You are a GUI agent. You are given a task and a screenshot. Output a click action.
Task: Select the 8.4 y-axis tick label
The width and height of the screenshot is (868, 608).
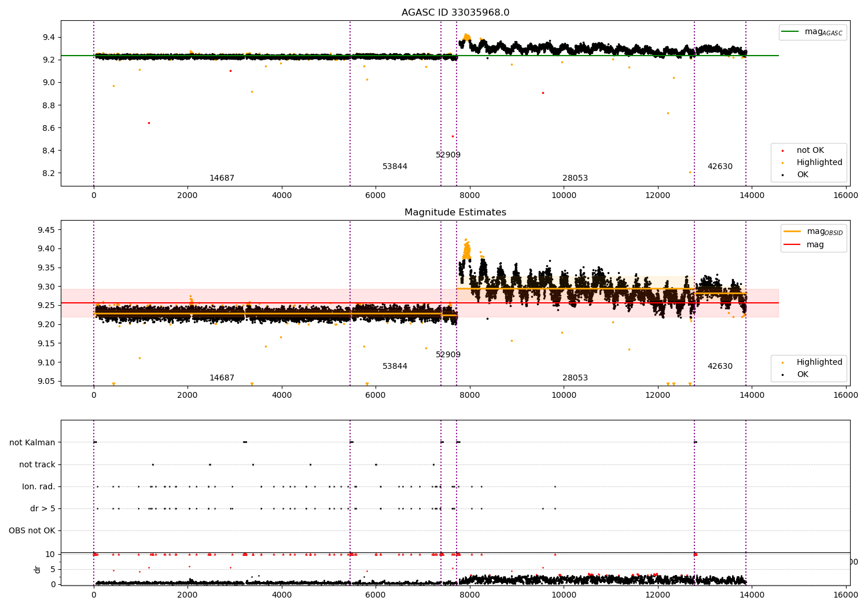49,151
